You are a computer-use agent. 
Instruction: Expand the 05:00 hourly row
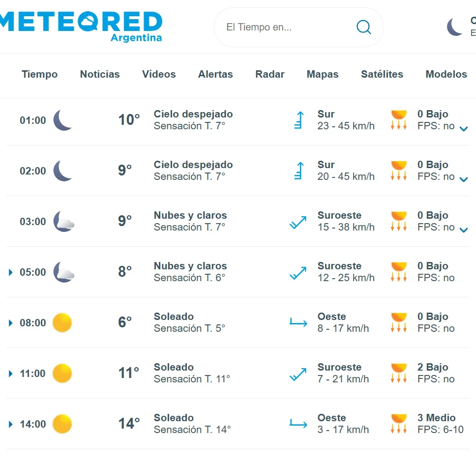11,272
